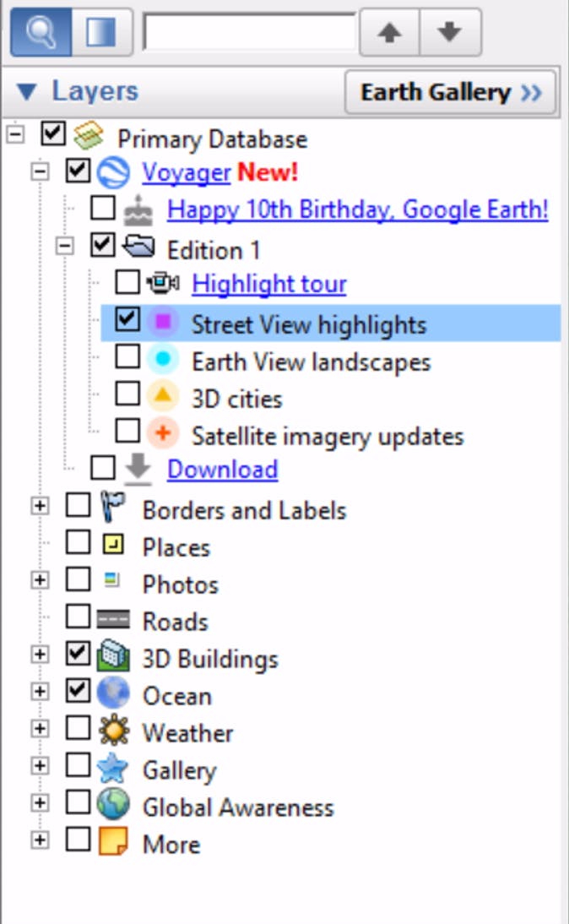
Task: Uncheck the Street View highlights checkbox
Action: 127,321
